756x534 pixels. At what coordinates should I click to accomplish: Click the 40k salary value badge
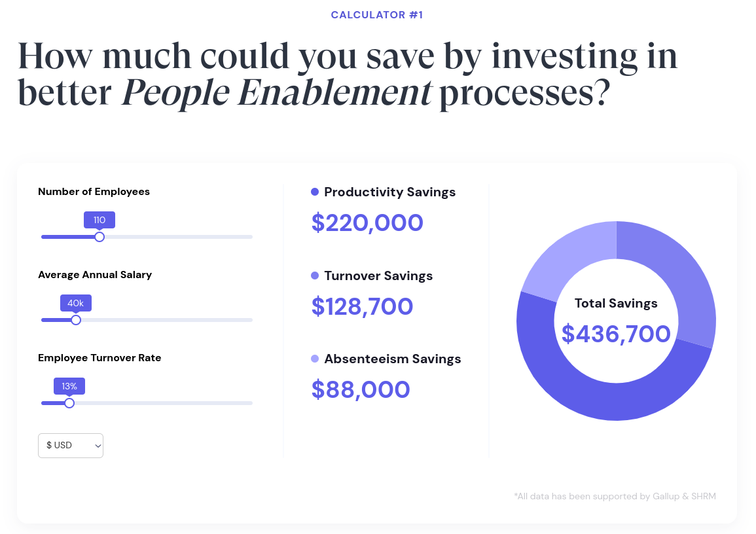pos(75,302)
